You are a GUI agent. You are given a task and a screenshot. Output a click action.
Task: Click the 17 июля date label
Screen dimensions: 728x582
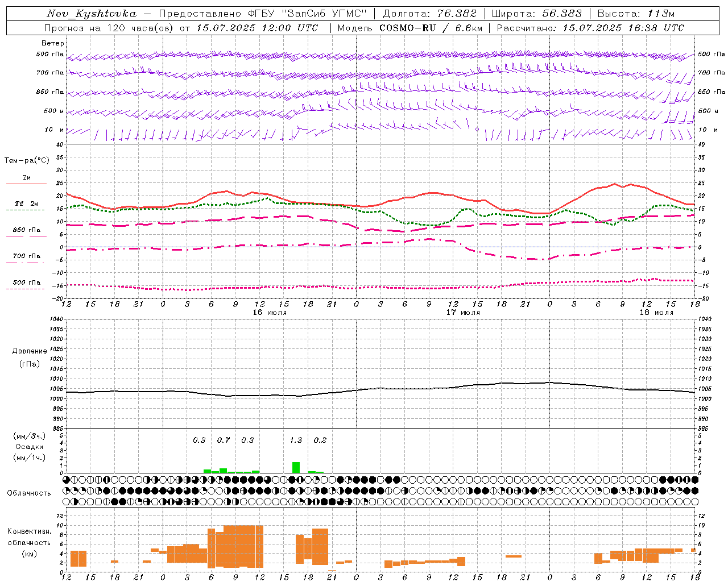[463, 313]
